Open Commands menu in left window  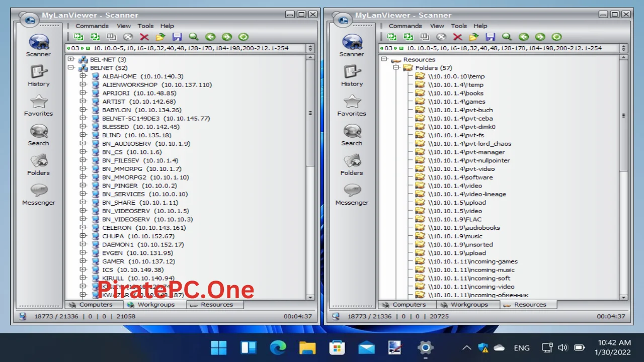tap(92, 26)
